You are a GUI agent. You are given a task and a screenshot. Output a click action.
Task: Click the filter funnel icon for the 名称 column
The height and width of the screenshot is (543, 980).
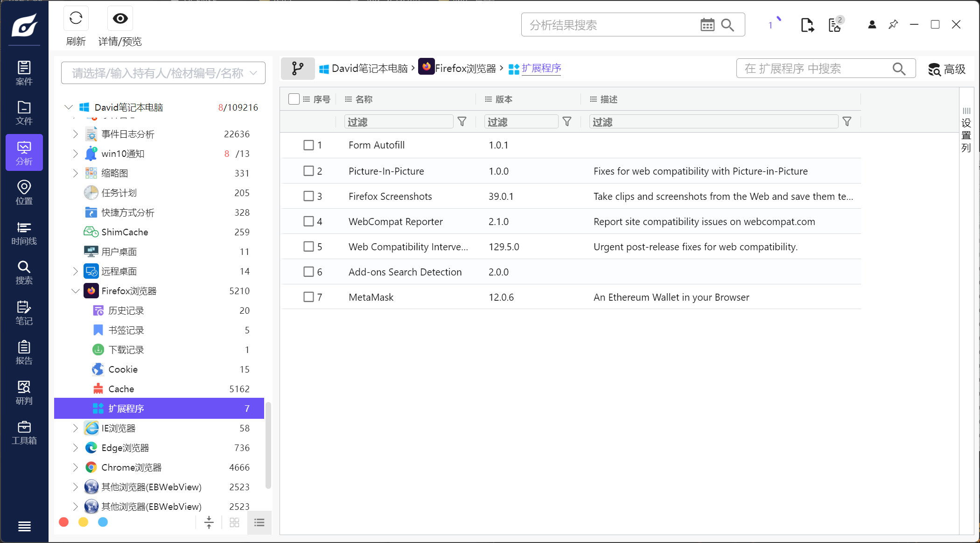coord(462,122)
